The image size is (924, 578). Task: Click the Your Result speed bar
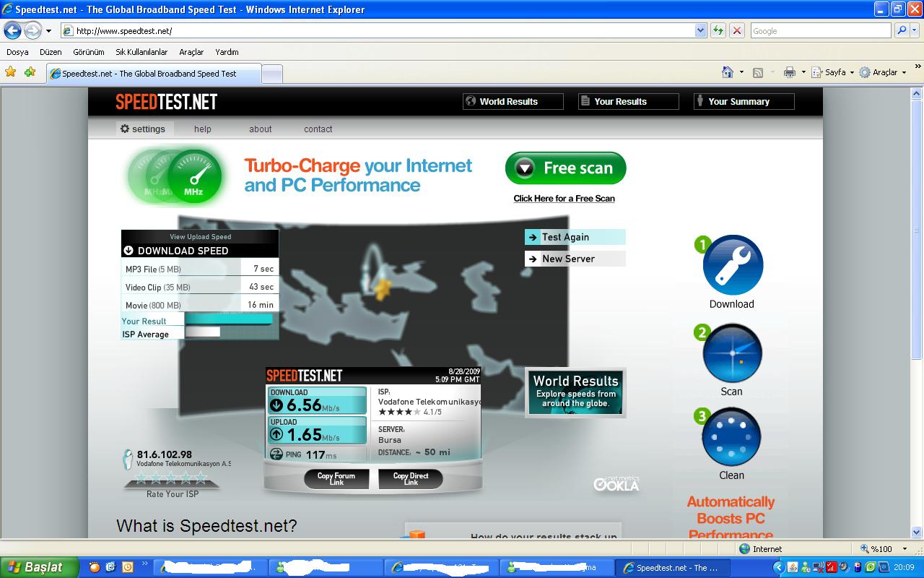click(x=229, y=319)
